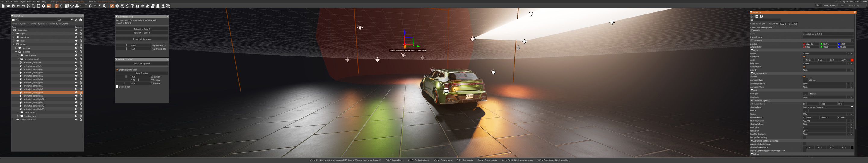Viewport: 868px width, 163px height.
Task: Expand the lights folder in tree
Action: [14, 34]
